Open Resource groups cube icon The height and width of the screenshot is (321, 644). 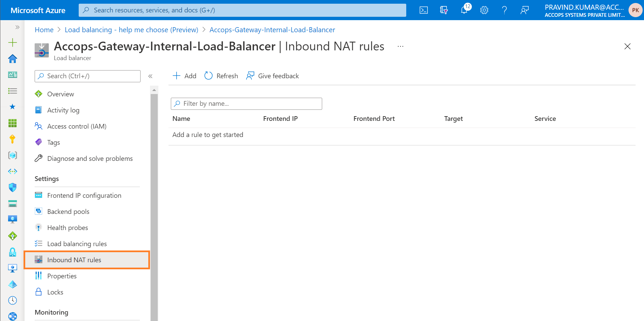click(x=12, y=155)
